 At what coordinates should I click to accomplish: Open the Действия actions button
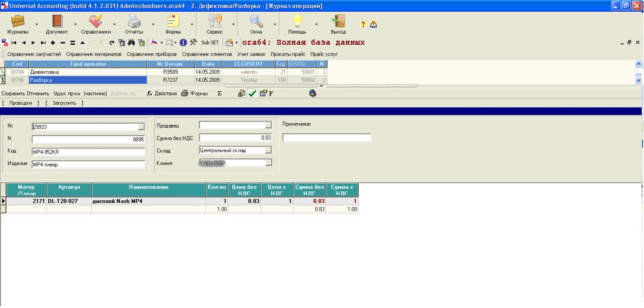coord(162,94)
